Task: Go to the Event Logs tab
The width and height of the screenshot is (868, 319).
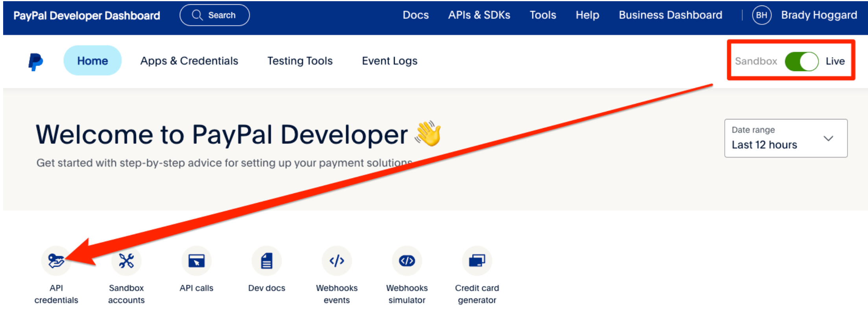Action: click(390, 61)
